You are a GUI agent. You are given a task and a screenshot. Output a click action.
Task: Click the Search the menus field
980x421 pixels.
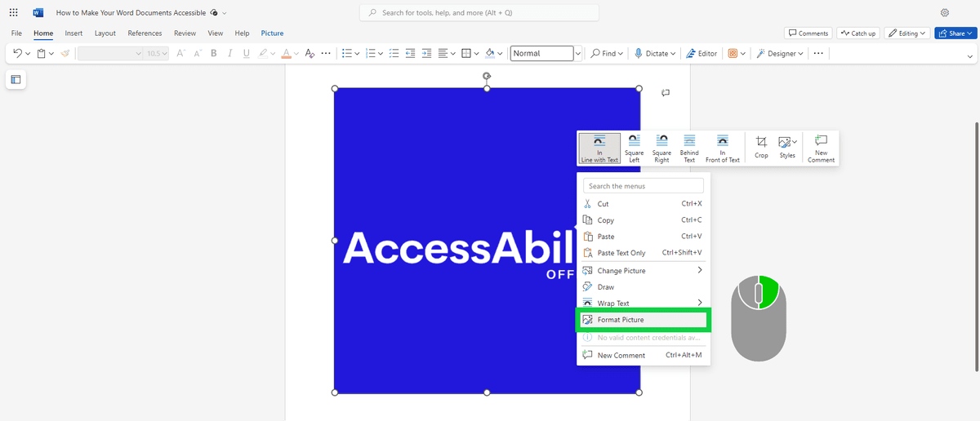pyautogui.click(x=643, y=186)
